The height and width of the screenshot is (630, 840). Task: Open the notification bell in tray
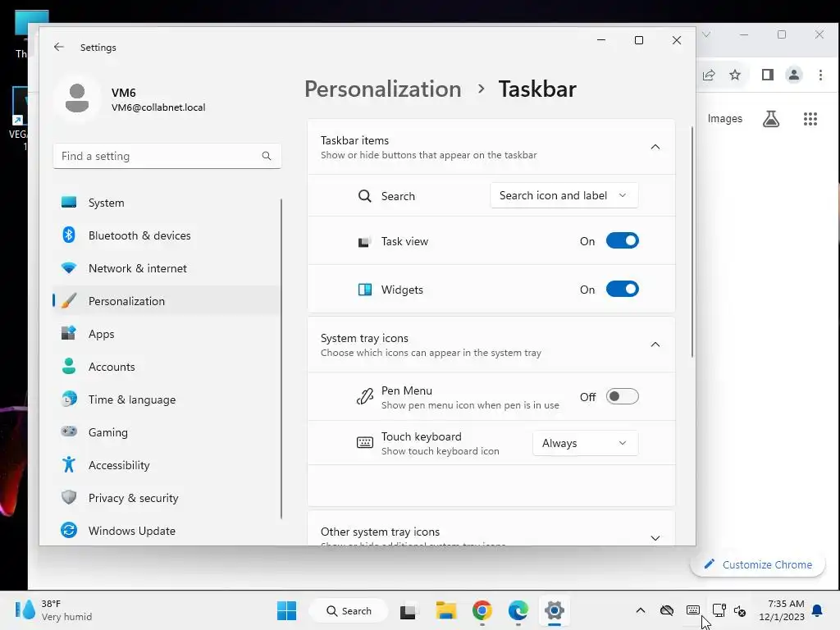coord(818,610)
